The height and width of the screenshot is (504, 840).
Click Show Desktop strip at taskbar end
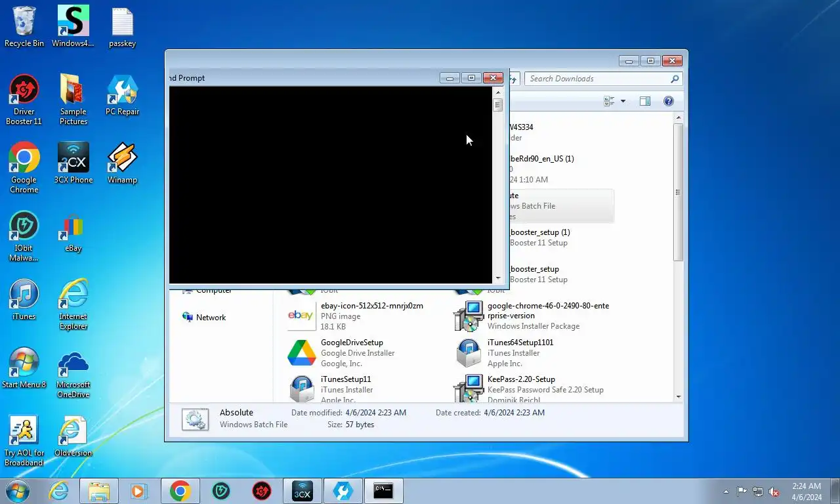click(835, 492)
